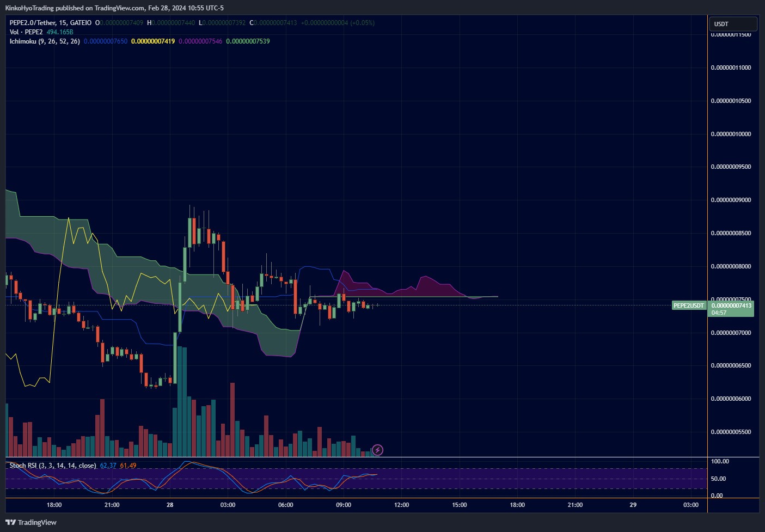
Task: Click the Stoch RSI axis label 100.00
Action: coord(720,461)
